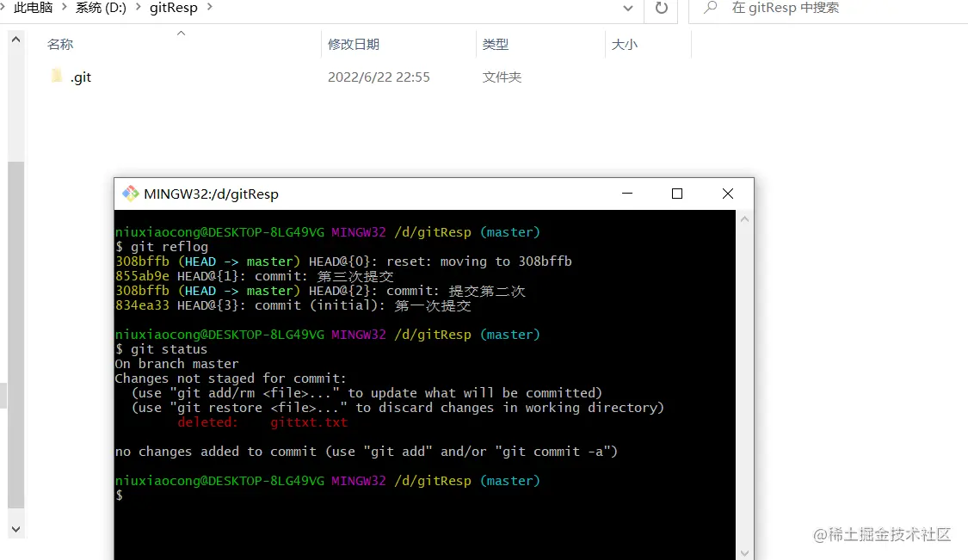The image size is (968, 560).
Task: Click commit hash 855ab9e
Action: point(142,276)
